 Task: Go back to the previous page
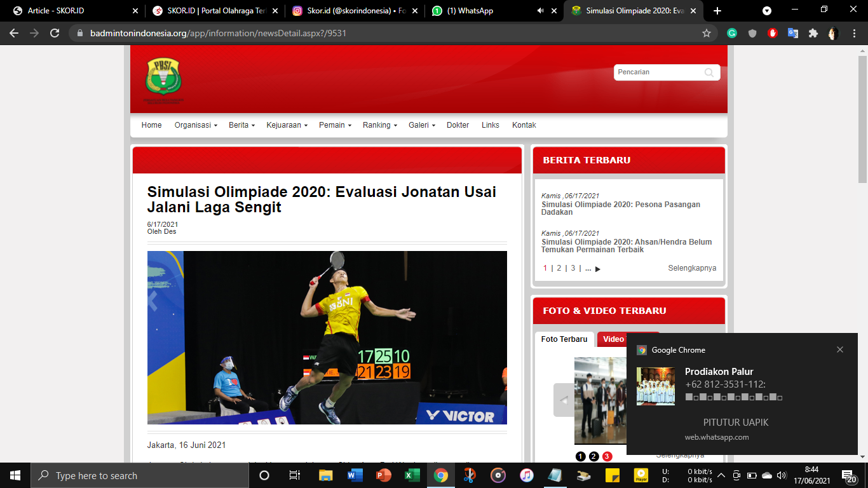[x=14, y=33]
